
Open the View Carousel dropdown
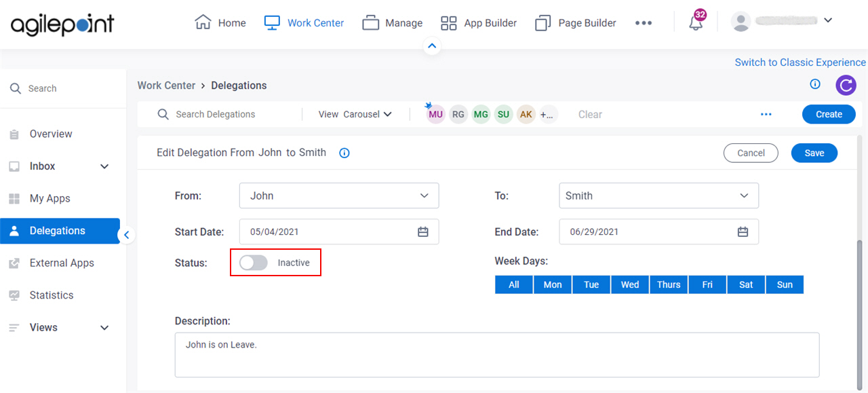coord(355,114)
